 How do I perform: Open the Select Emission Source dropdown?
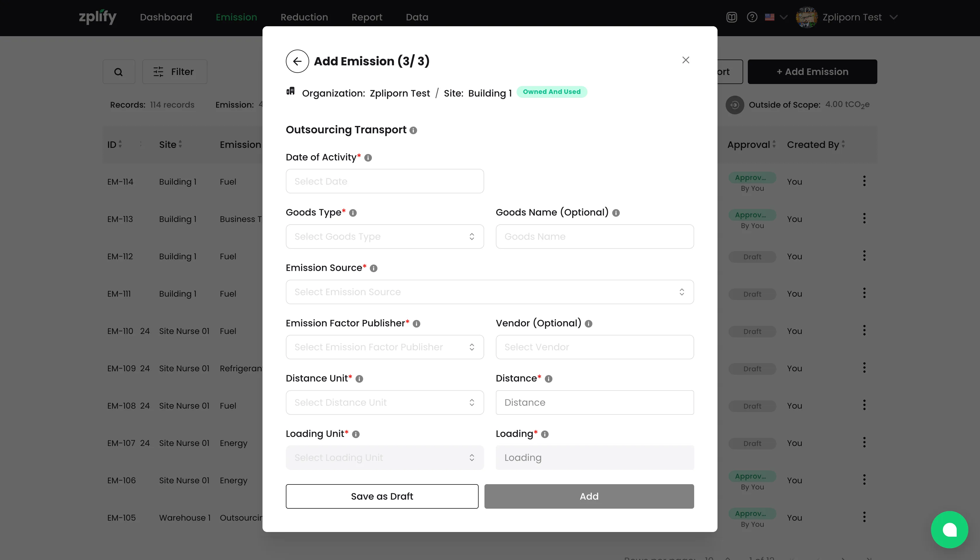click(x=490, y=292)
